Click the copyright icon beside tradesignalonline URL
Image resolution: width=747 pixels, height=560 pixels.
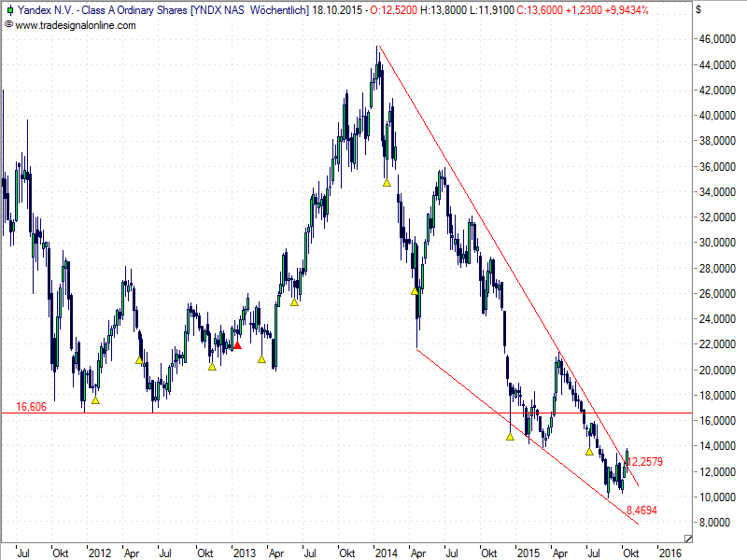[8, 25]
